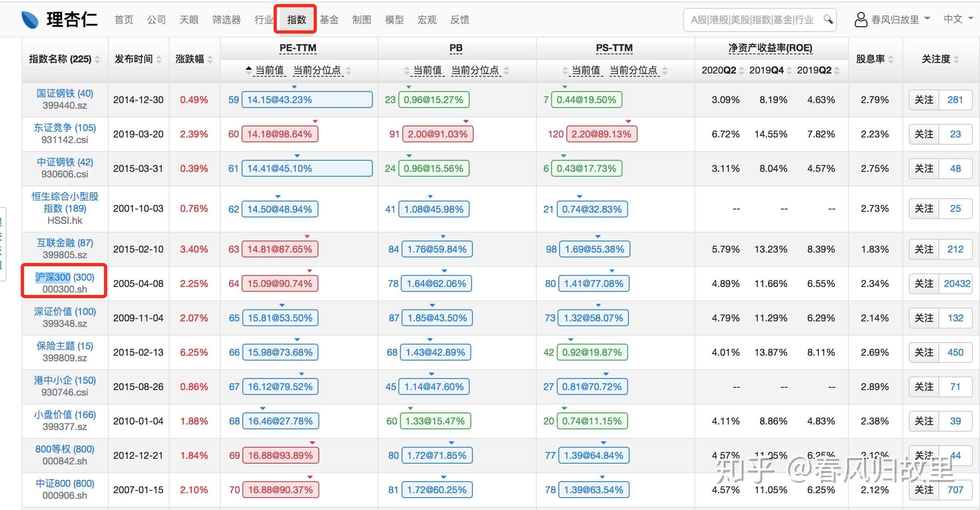The width and height of the screenshot is (980, 510).
Task: Open the 筛选器 nav tab
Action: 226,20
